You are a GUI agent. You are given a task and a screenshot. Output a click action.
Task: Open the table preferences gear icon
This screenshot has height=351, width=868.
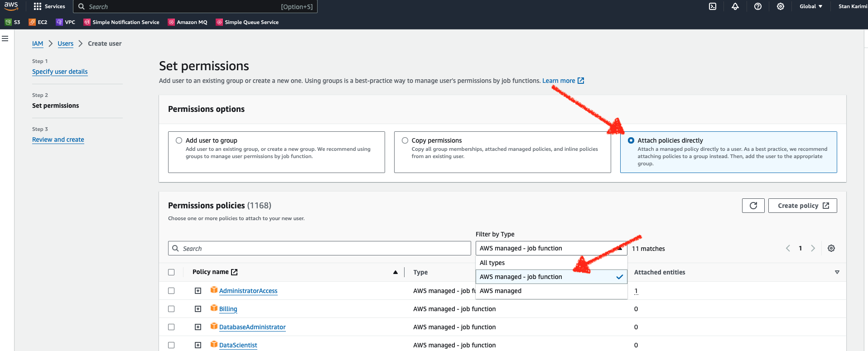[831, 248]
